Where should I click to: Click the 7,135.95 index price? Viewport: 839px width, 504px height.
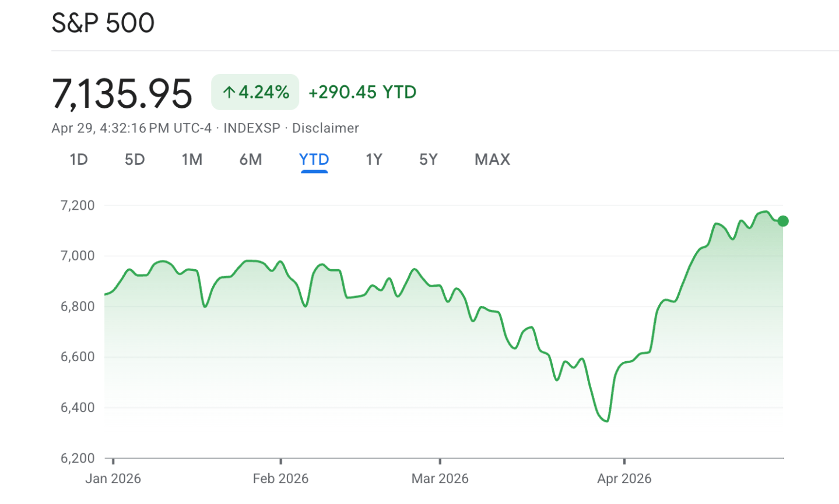click(122, 94)
